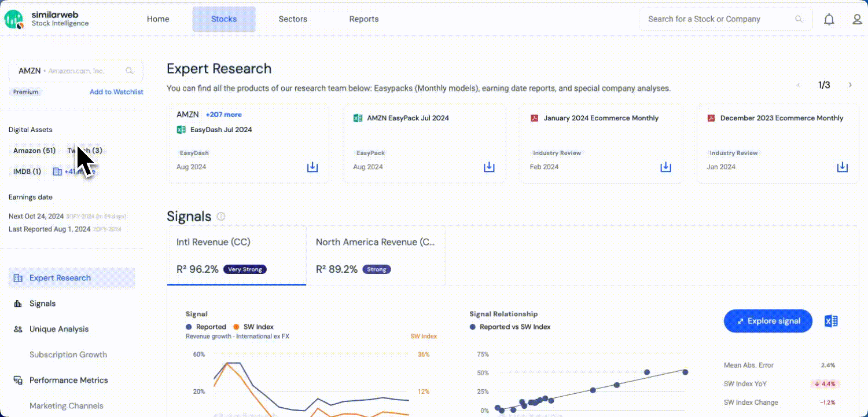Click the Similarweb Stock Intelligence logo
Screen dimensions: 868x417
point(47,19)
